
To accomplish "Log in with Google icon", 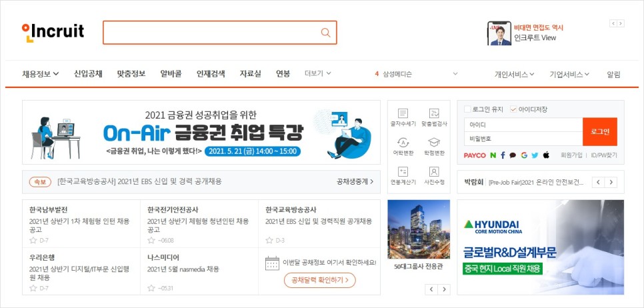I will (x=523, y=155).
